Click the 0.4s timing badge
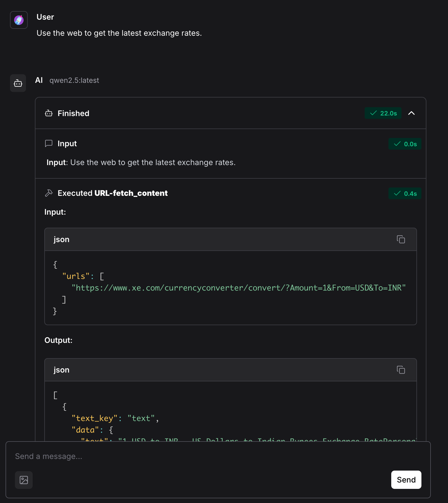 405,194
